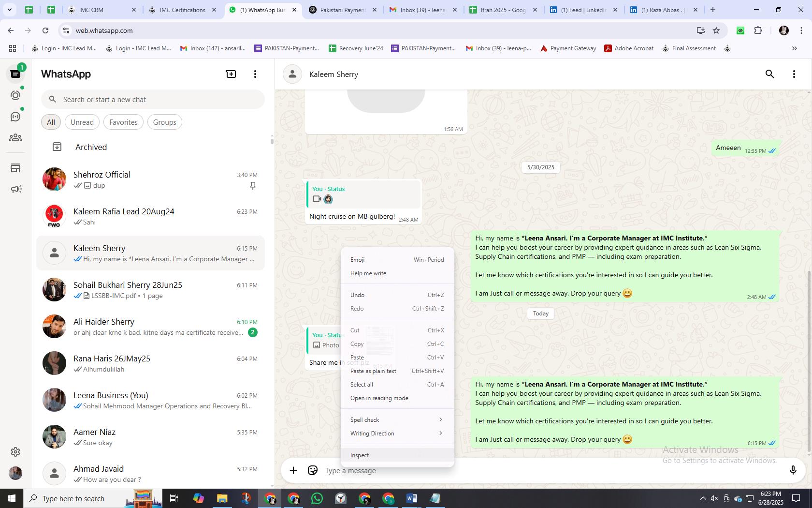
Task: Open Kaleem Rafia Lead 20Aug24 chat
Action: [151, 217]
